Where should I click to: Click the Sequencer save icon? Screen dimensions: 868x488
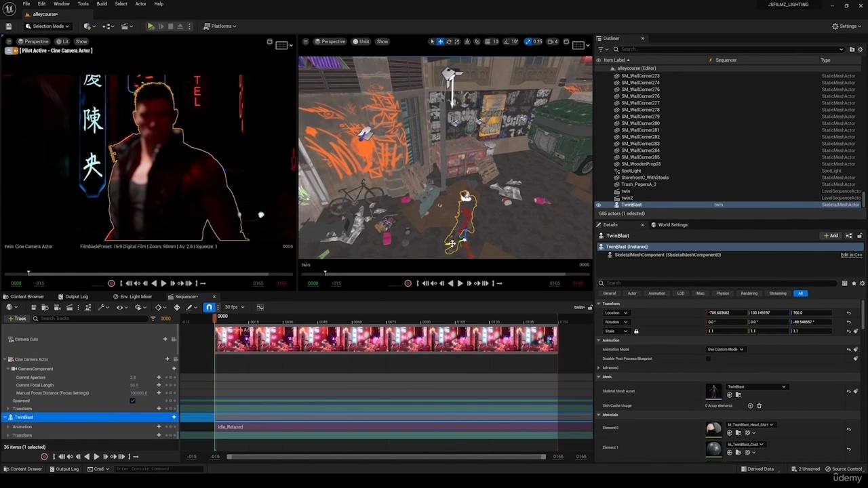34,308
